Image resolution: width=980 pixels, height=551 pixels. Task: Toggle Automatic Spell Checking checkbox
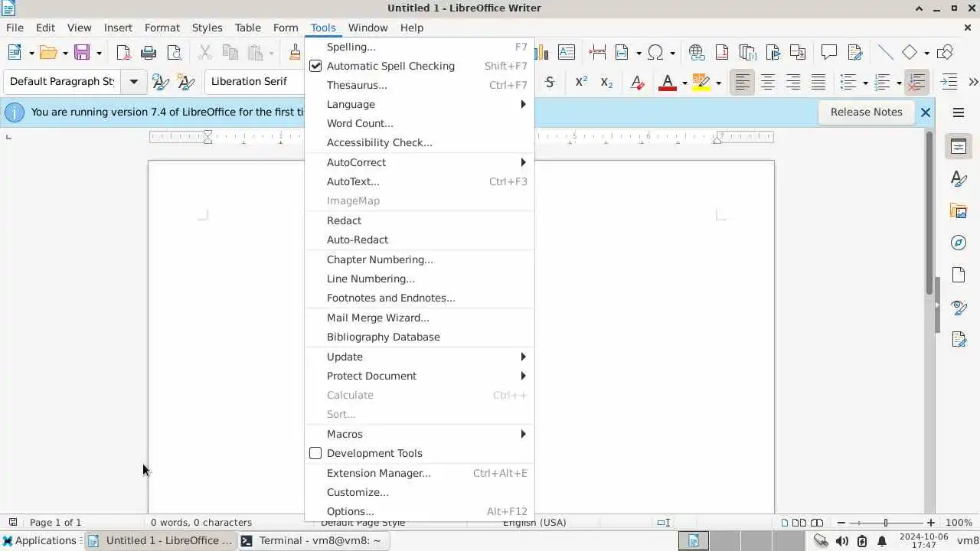[x=315, y=66]
